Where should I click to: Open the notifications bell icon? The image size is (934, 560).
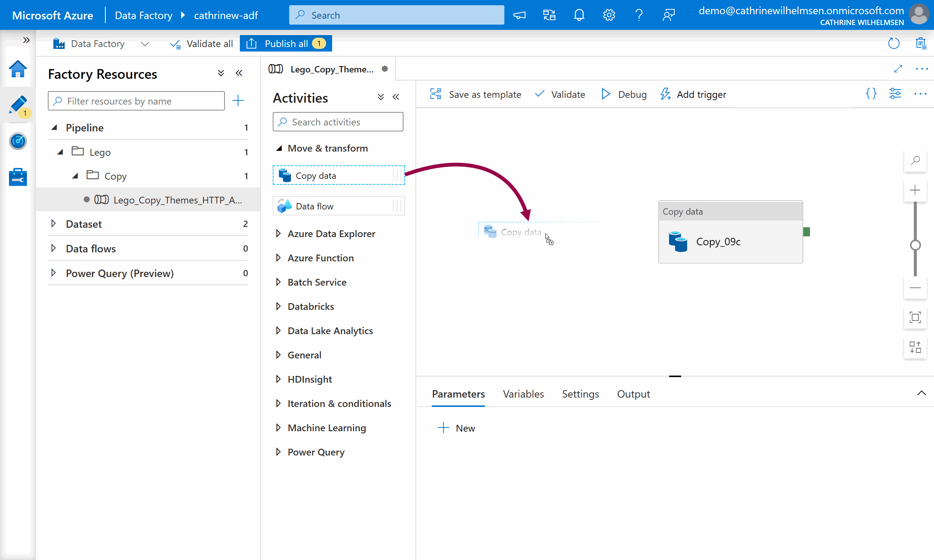579,15
